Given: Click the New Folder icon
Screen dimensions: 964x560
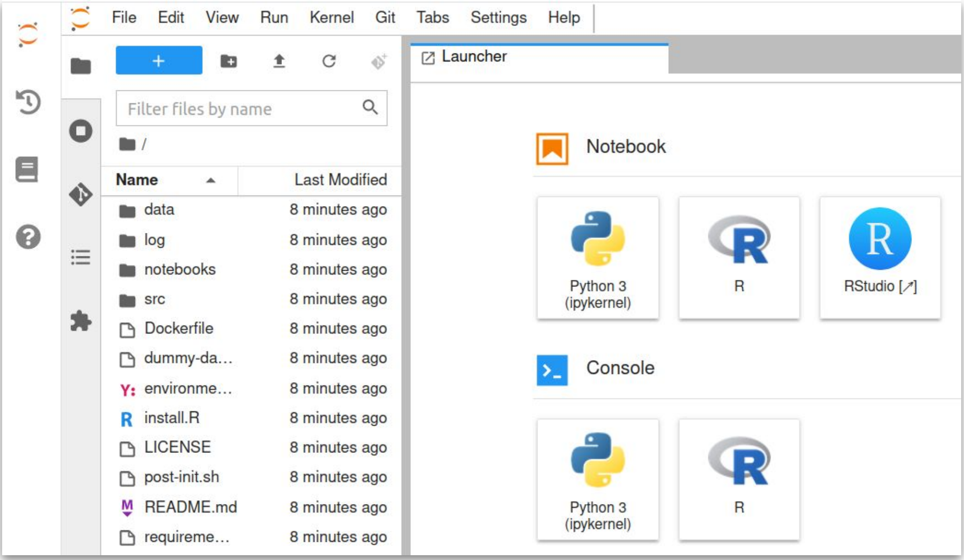Looking at the screenshot, I should click(x=228, y=61).
